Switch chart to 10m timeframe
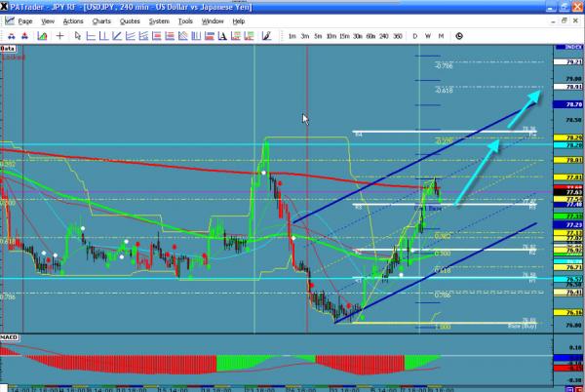Viewport: 585px width, 392px height. (x=331, y=36)
